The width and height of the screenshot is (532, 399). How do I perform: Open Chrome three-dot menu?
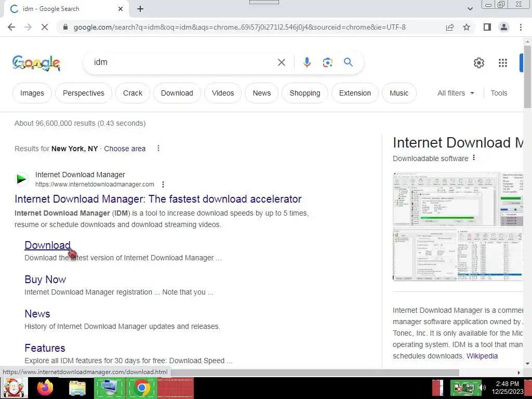point(521,27)
